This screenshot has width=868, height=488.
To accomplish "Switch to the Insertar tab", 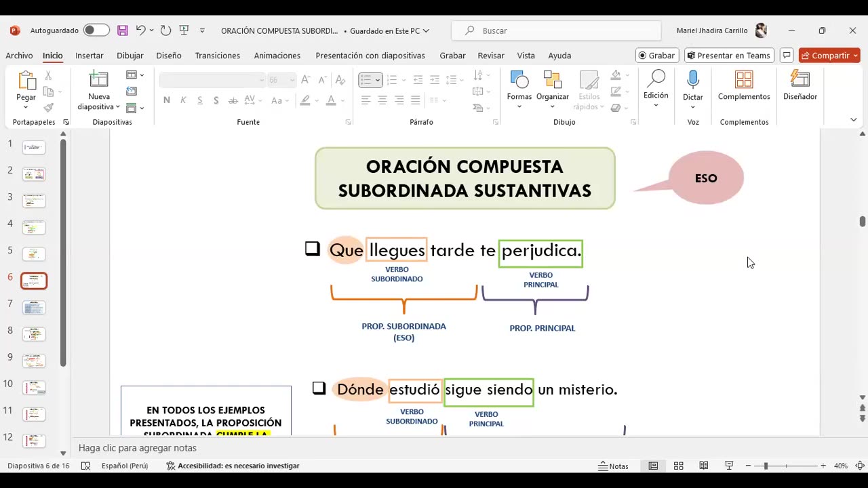I will click(x=90, y=56).
